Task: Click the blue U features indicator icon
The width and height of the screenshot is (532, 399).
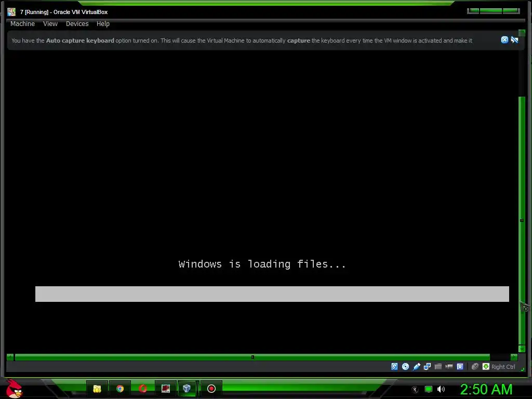Action: pyautogui.click(x=460, y=366)
